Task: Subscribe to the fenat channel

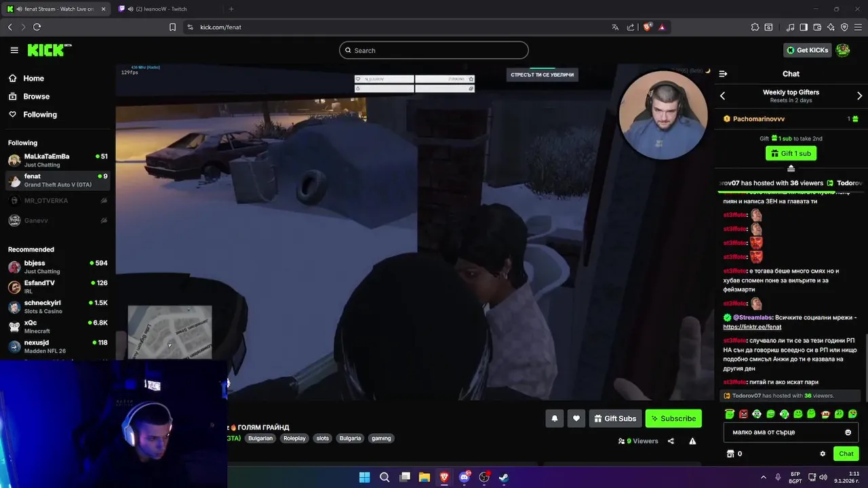Action: pos(673,419)
